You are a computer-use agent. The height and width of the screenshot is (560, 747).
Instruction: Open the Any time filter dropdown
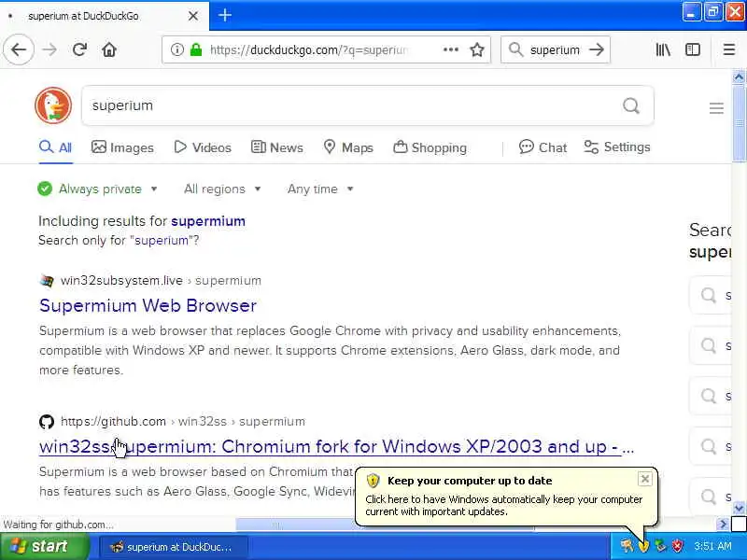[320, 189]
